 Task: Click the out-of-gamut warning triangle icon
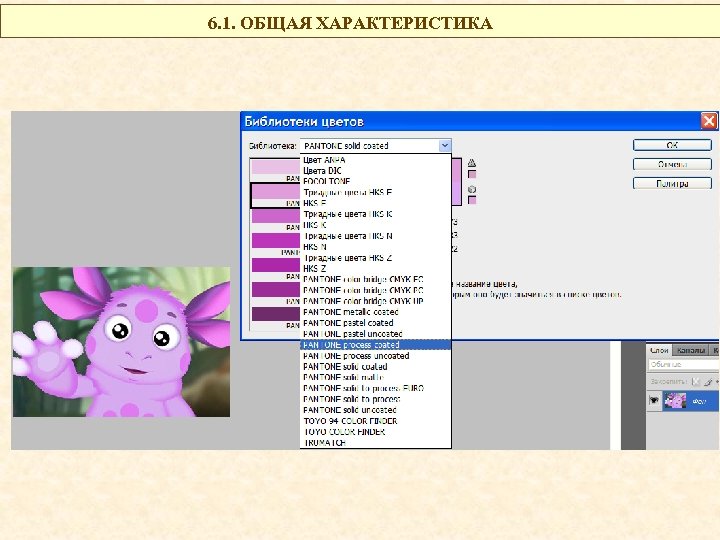pos(472,163)
